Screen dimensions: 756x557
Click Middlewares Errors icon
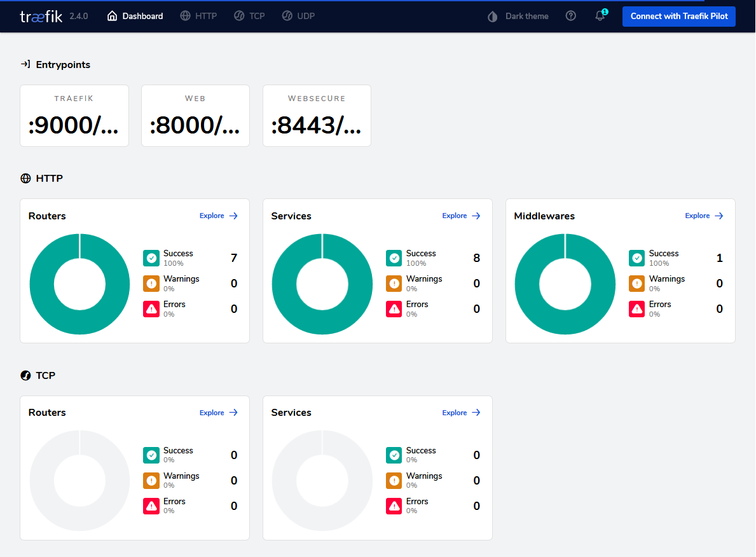click(637, 308)
